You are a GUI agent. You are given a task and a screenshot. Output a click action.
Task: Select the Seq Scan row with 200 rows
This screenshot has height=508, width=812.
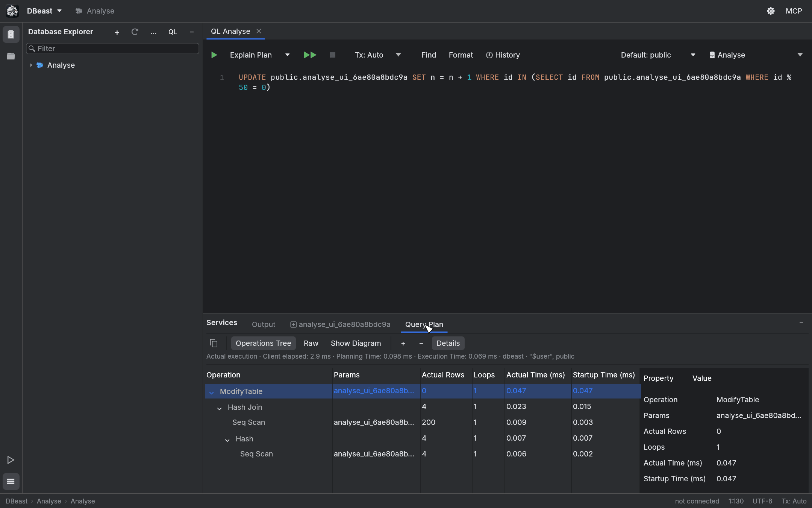pos(423,422)
